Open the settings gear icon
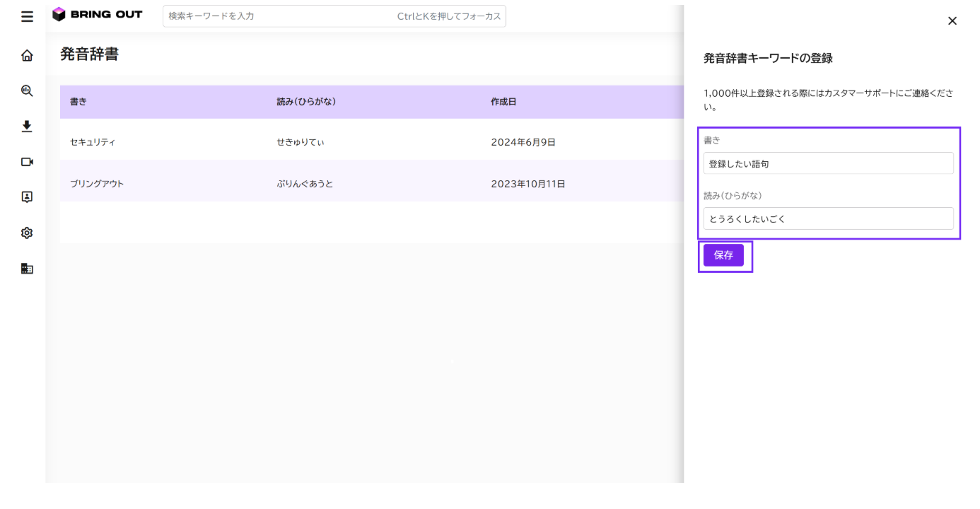The height and width of the screenshot is (509, 980). tap(27, 233)
